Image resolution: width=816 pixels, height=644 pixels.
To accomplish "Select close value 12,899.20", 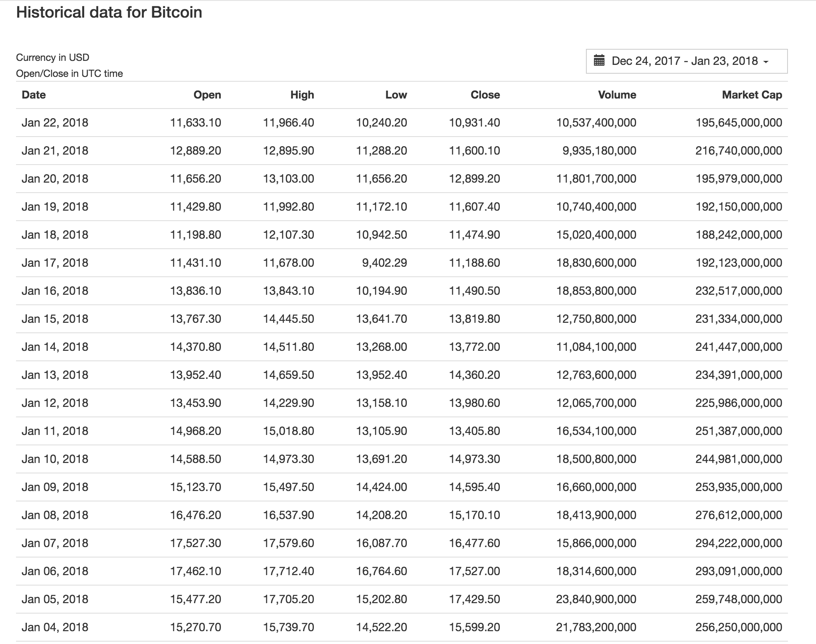I will (x=475, y=179).
